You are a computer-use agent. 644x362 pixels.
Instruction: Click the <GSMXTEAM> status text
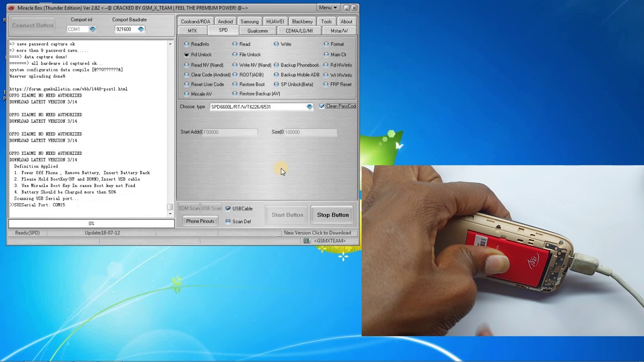(x=330, y=241)
